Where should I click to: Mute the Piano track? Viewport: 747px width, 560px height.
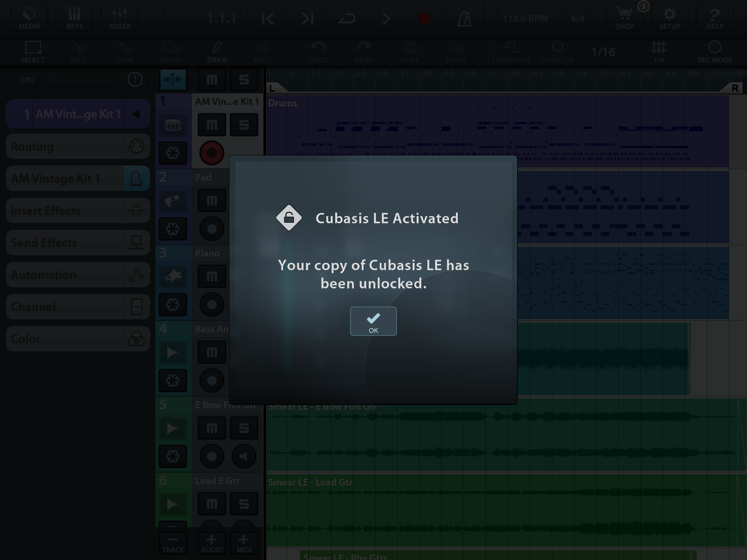[212, 276]
